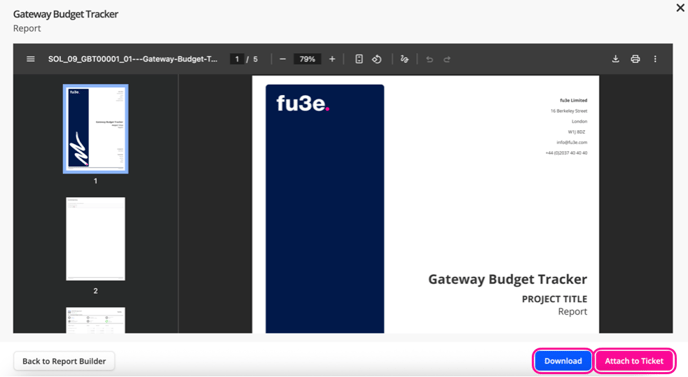
Task: Download the report with blue button
Action: coord(563,361)
